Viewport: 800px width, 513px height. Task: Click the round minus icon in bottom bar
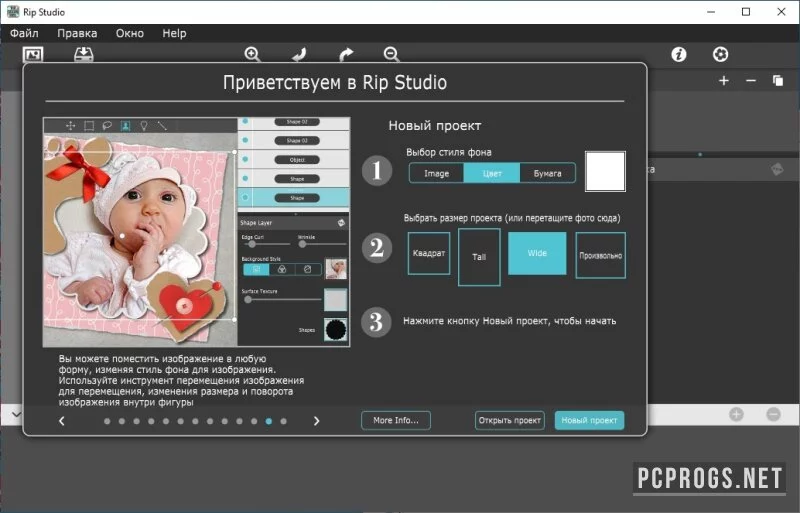(773, 414)
